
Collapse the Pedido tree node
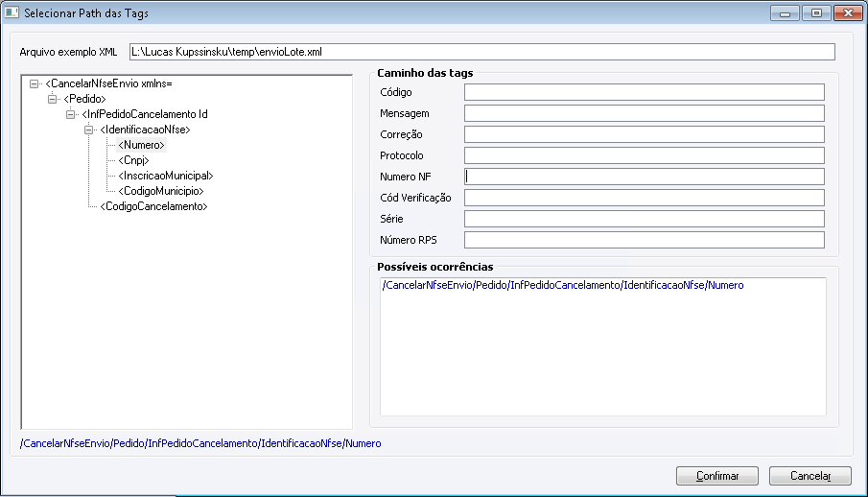52,99
